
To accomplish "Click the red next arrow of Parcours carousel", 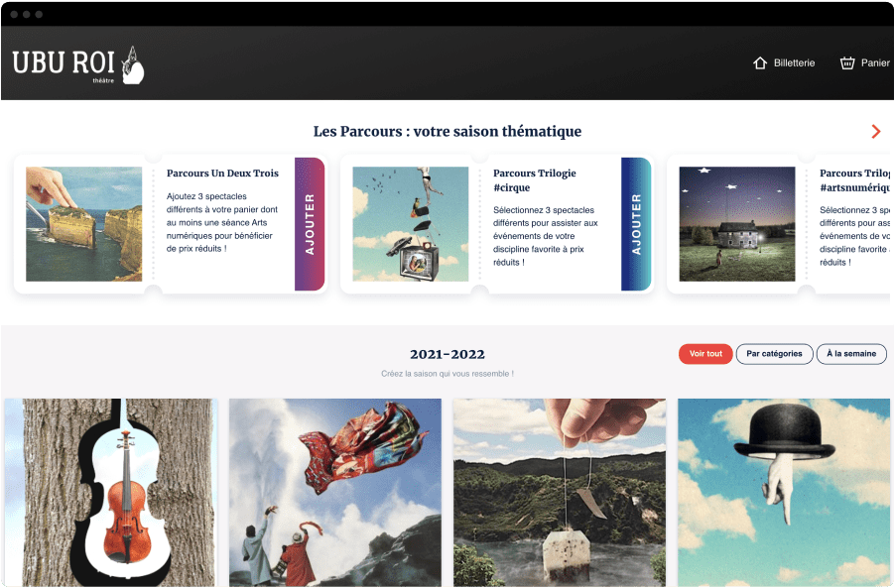I will click(x=875, y=131).
